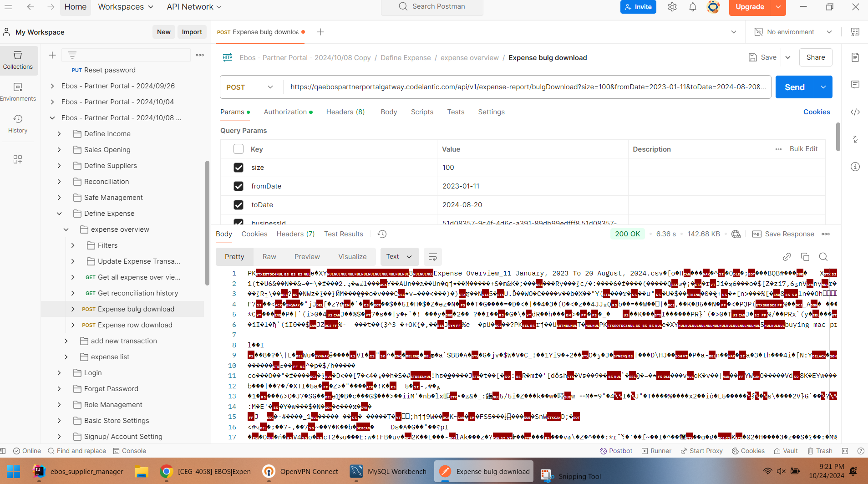This screenshot has height=484, width=868.
Task: Click the request URL input field
Action: 527,87
